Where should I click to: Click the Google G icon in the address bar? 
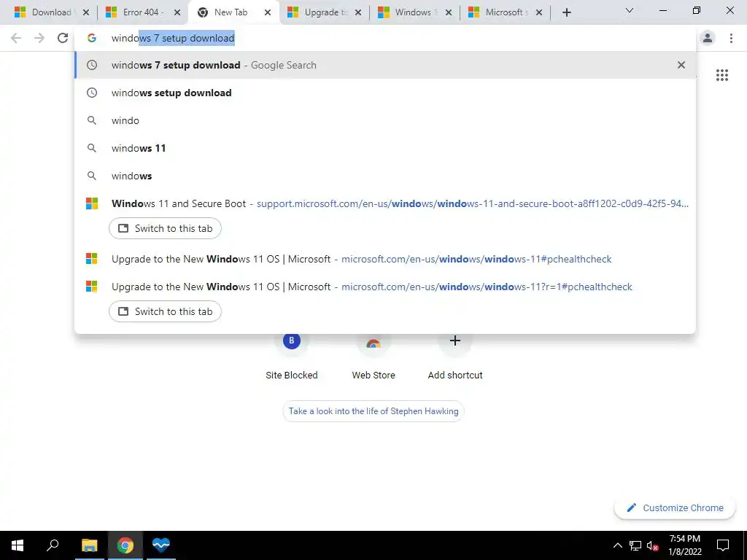91,38
